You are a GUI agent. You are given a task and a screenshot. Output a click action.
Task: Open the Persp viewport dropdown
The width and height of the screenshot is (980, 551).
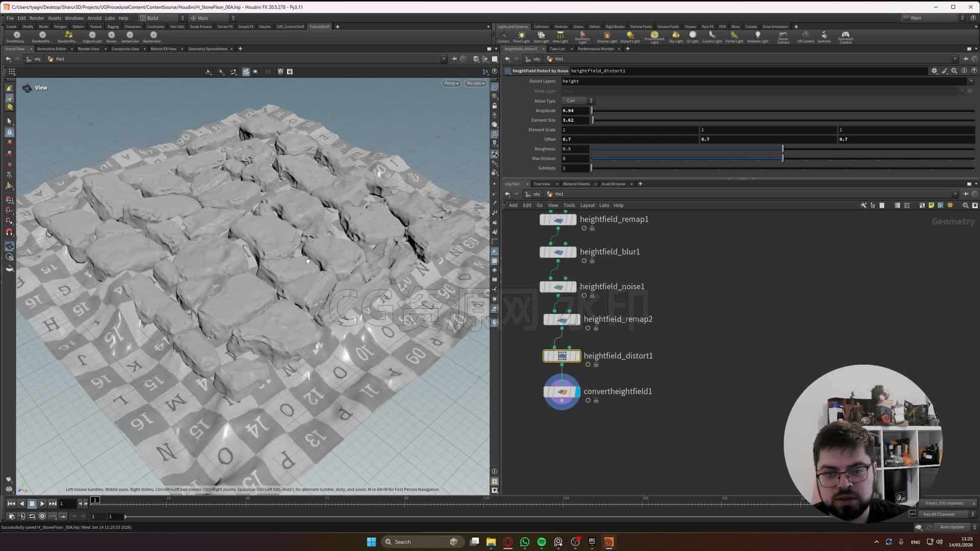[451, 84]
